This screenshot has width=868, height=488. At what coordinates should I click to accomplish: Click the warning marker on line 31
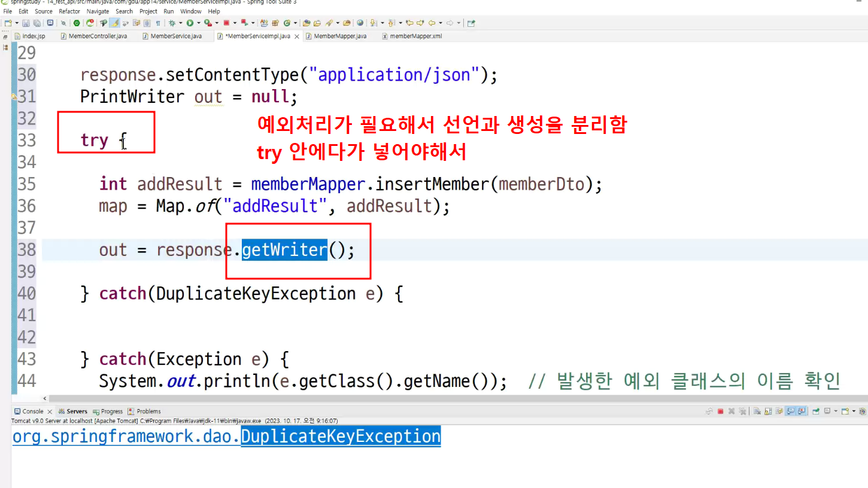14,96
